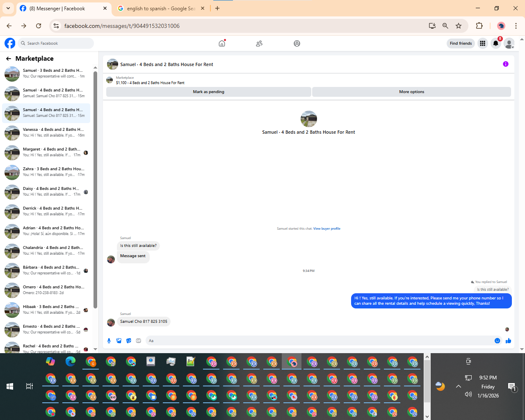
Task: Open Copilot from the taskbar
Action: [x=50, y=361]
